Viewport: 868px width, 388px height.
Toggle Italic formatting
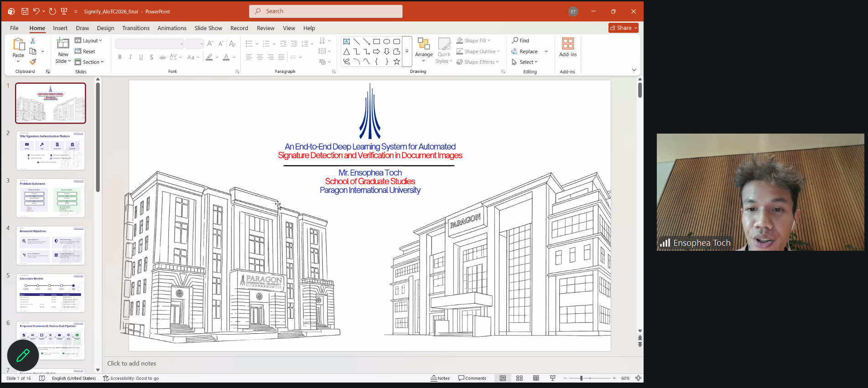pos(130,57)
